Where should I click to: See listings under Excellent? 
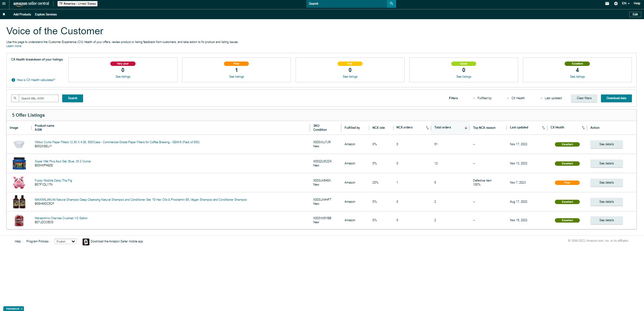(577, 77)
